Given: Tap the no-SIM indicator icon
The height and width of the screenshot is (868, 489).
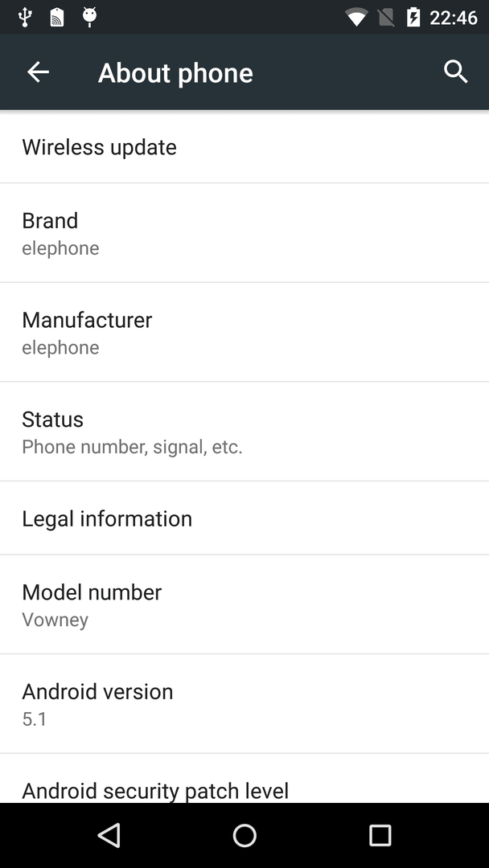Looking at the screenshot, I should 386,17.
